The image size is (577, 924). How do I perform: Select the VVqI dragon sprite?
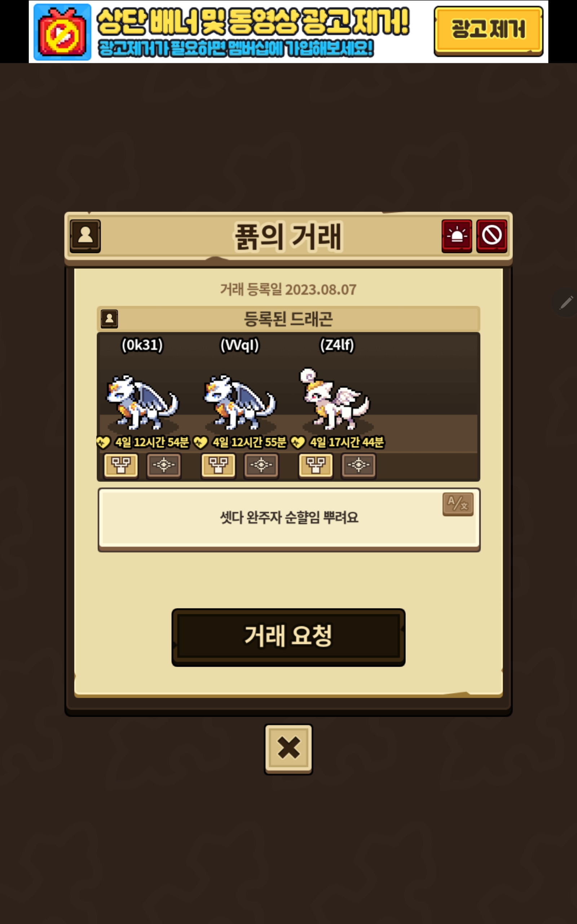pos(239,402)
